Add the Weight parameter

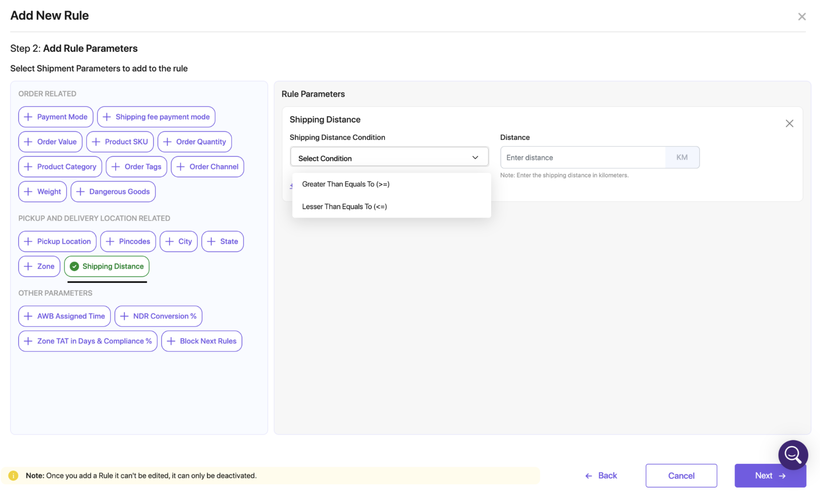pyautogui.click(x=43, y=192)
